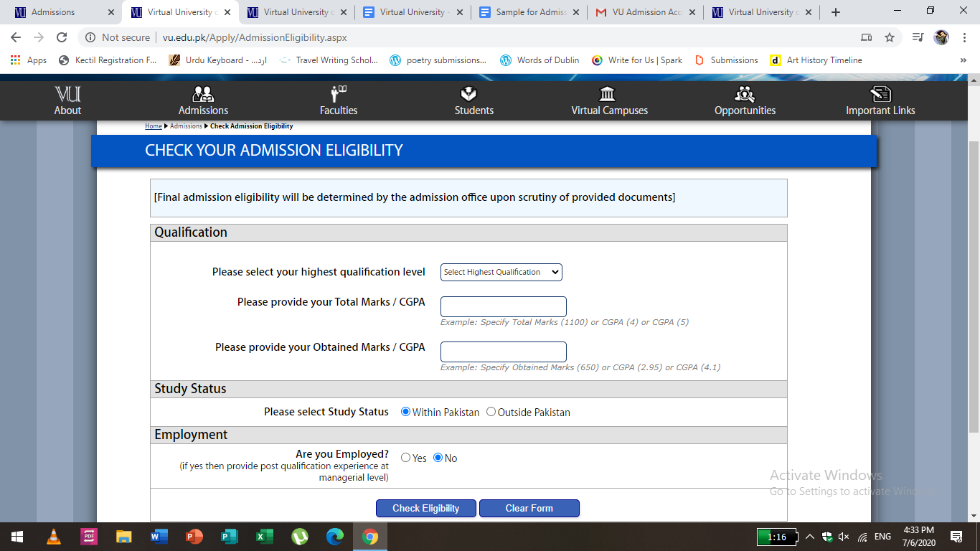Click the Virtual Campuses building icon
The image size is (980, 551).
[x=607, y=94]
